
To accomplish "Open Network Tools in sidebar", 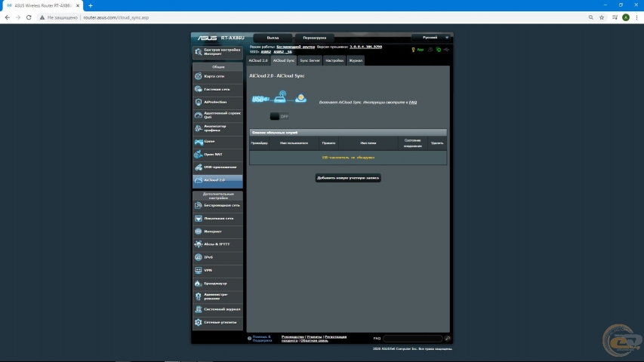I will click(217, 322).
